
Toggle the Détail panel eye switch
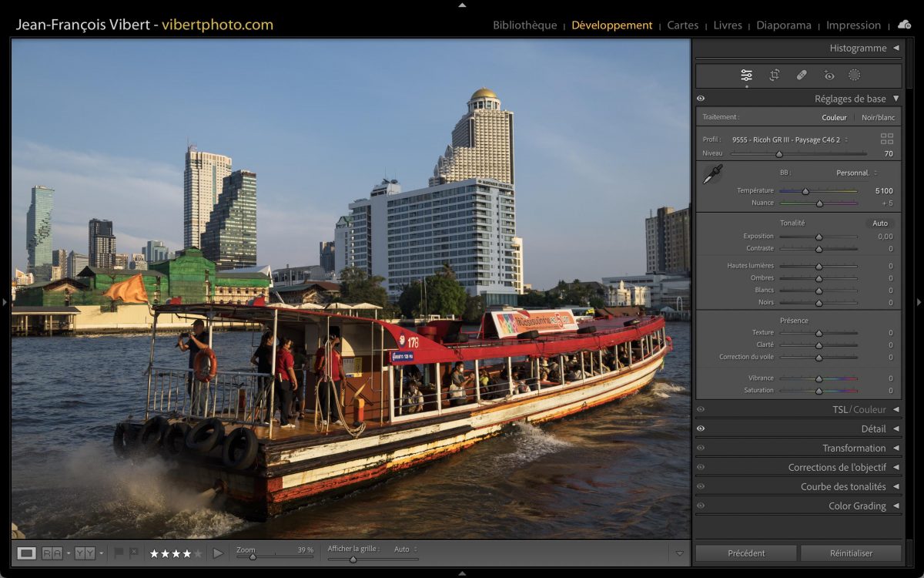click(x=701, y=428)
